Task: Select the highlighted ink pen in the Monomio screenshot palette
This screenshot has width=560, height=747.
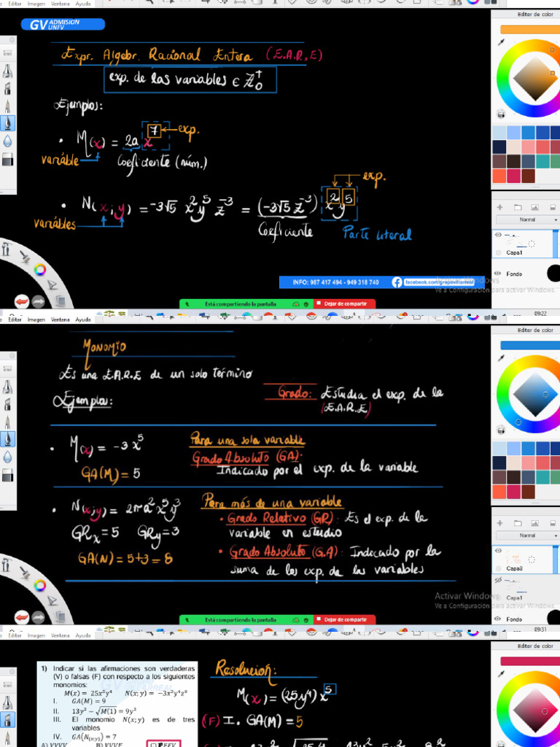Action: click(7, 439)
